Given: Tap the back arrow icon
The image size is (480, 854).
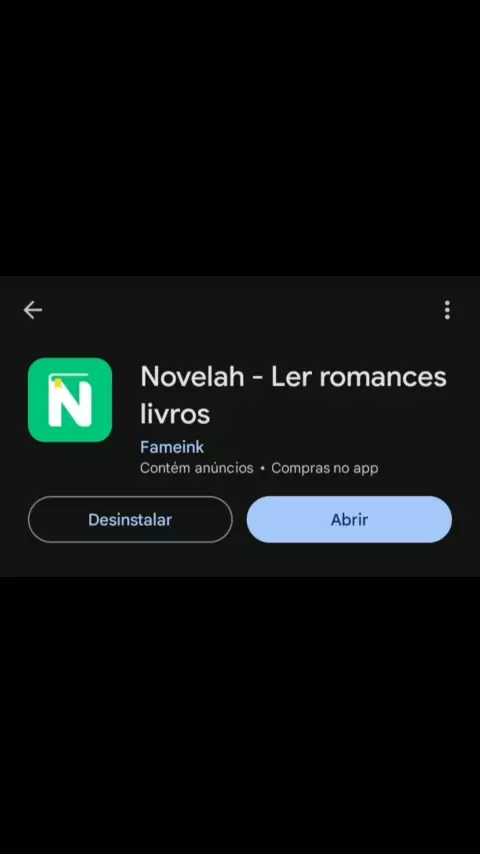Looking at the screenshot, I should (x=33, y=310).
